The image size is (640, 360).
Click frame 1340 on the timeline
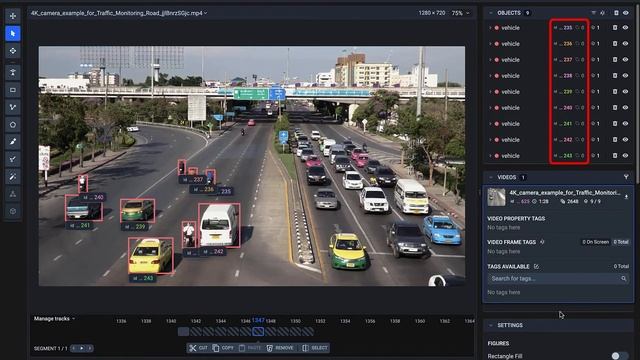(x=171, y=321)
